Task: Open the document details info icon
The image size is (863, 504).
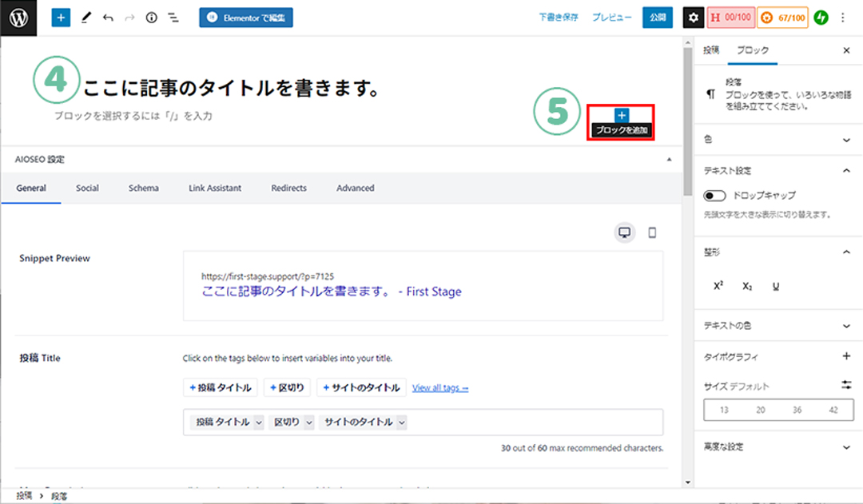Action: click(152, 18)
